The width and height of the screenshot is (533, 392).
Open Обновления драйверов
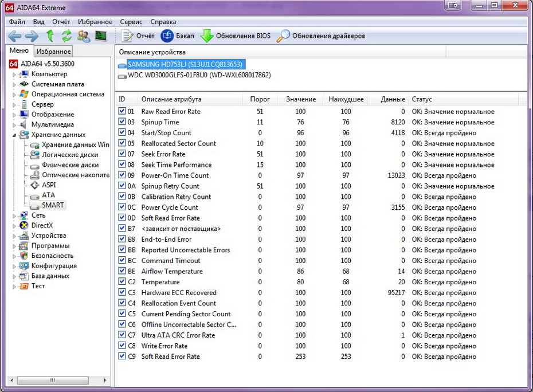(321, 36)
